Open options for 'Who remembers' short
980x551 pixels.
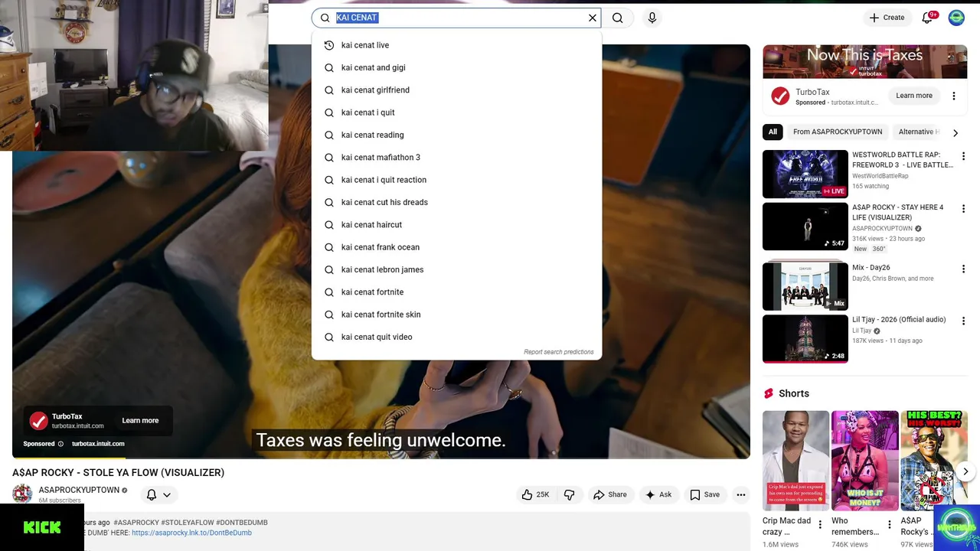(890, 525)
